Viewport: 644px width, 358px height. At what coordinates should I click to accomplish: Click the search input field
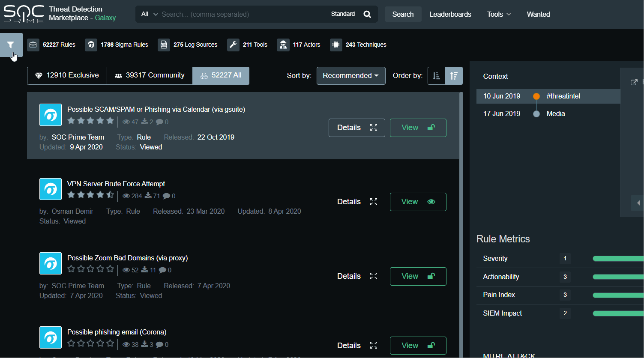click(x=242, y=14)
